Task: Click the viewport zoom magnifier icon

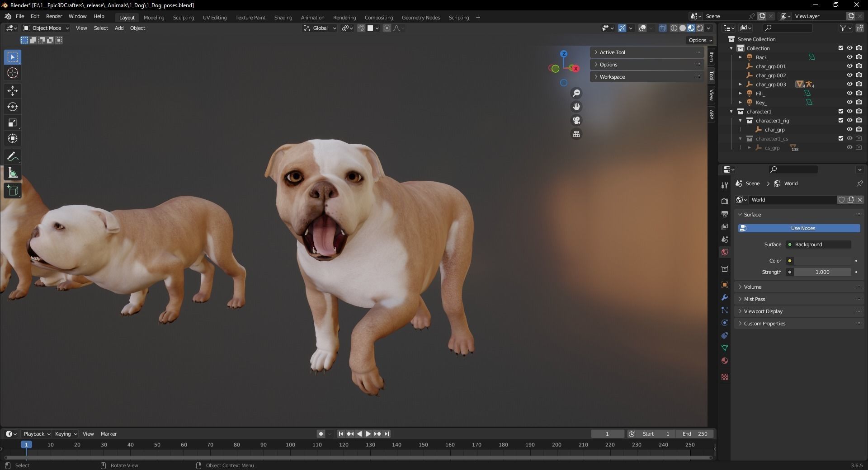Action: (x=576, y=93)
